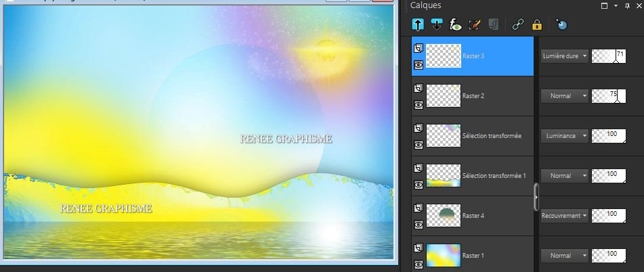Open Raster 1 Normal blend mode dropdown

[x=564, y=255]
